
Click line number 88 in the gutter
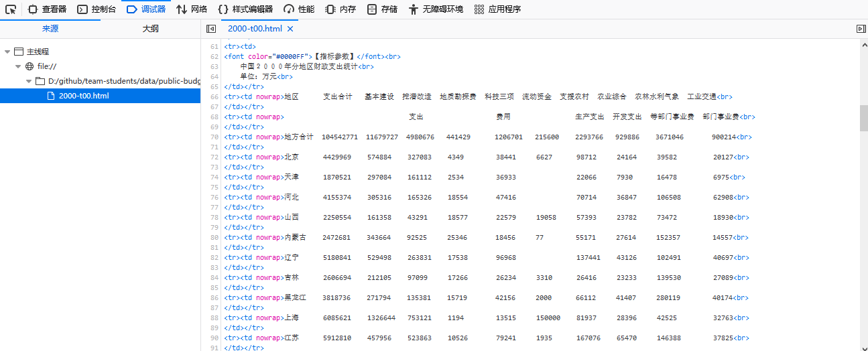pyautogui.click(x=214, y=318)
